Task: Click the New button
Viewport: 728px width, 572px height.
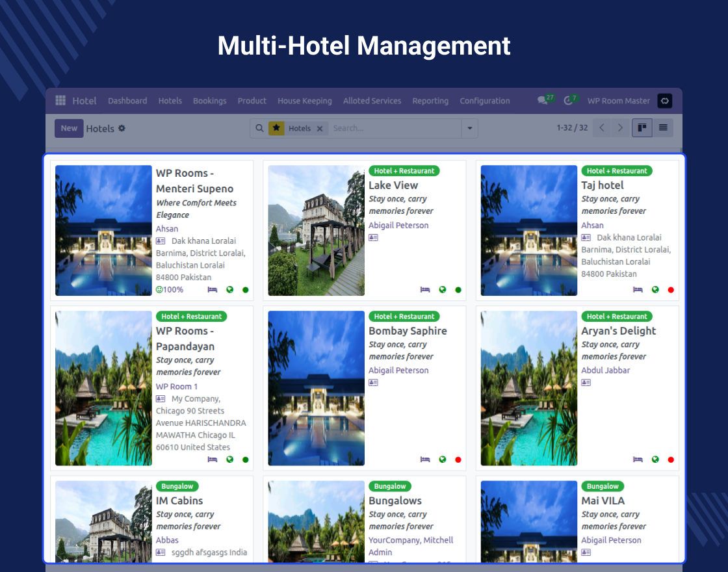Action: [x=69, y=129]
